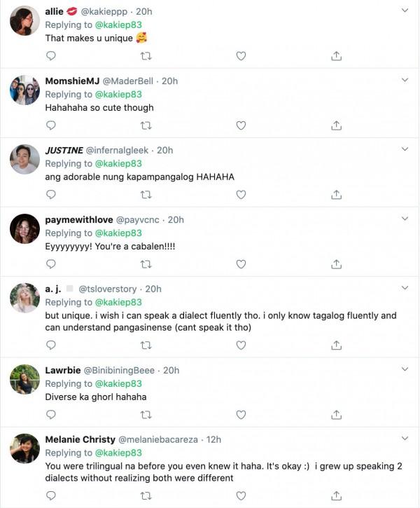Expand options chevron on a. j.'s tweet
Screen dimensions: 420x508
405,289
